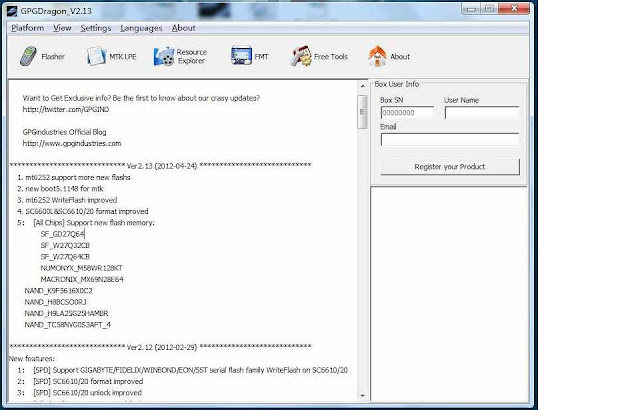Click 'GPGindustries Official Blog' text
The height and width of the screenshot is (410, 640).
tap(64, 132)
